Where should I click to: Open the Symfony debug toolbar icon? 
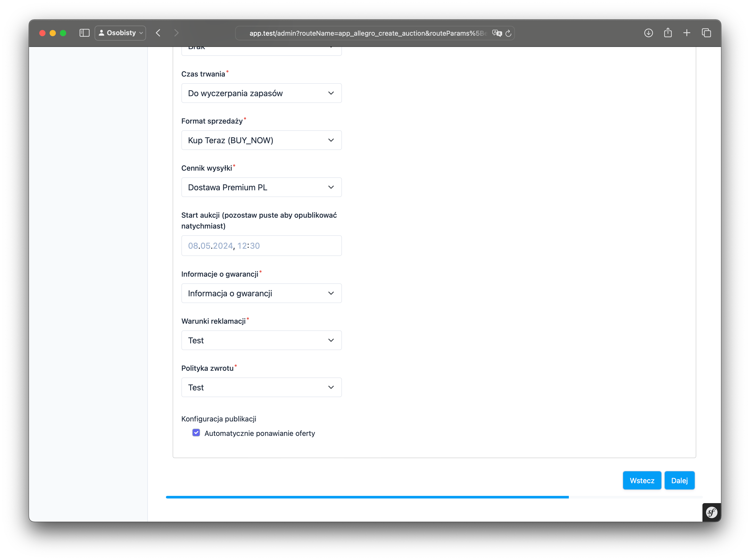coord(711,512)
